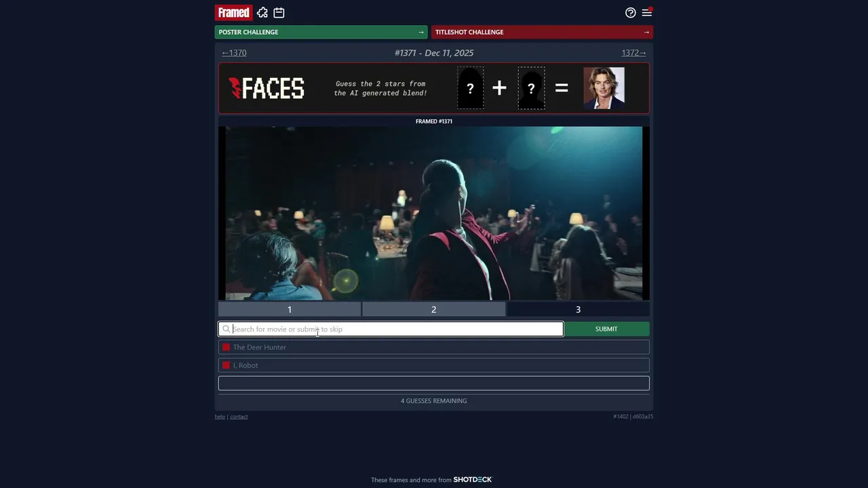This screenshot has height=488, width=868.
Task: Click the 4 guesses remaining text
Action: coord(434,401)
